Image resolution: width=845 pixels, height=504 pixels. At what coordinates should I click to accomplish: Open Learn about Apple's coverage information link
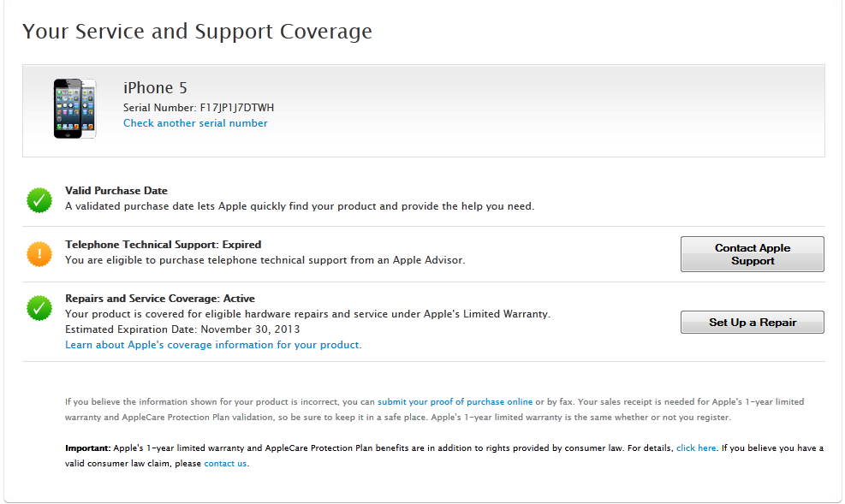[x=213, y=345]
